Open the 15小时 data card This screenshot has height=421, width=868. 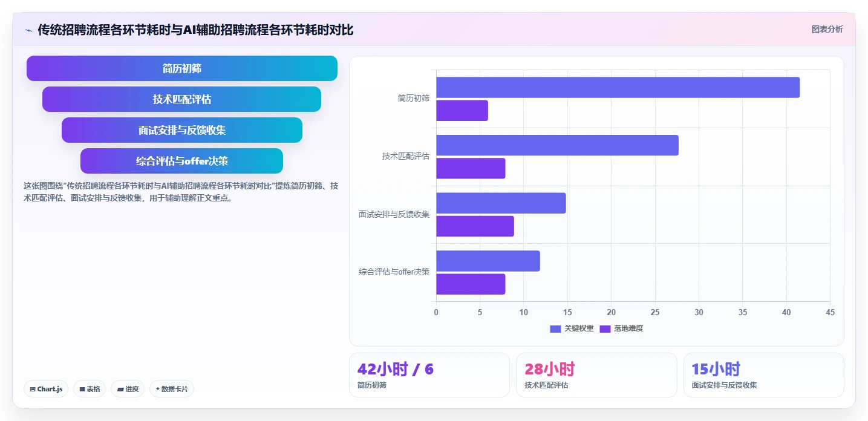click(763, 375)
